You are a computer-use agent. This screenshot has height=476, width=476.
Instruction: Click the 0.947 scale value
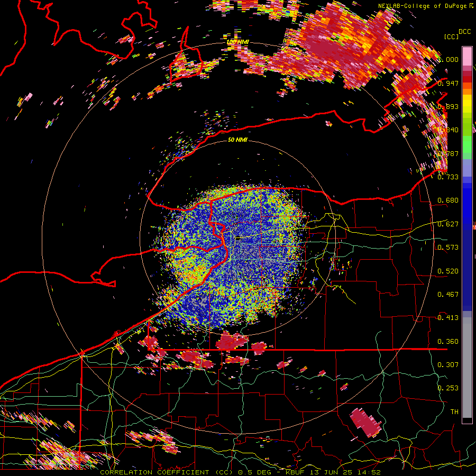(x=448, y=83)
